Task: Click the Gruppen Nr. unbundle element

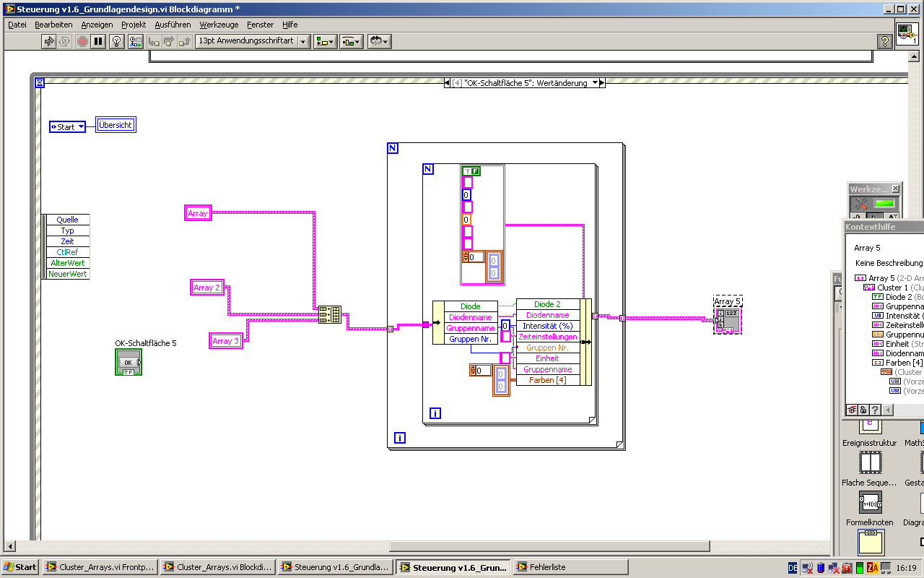Action: click(471, 339)
